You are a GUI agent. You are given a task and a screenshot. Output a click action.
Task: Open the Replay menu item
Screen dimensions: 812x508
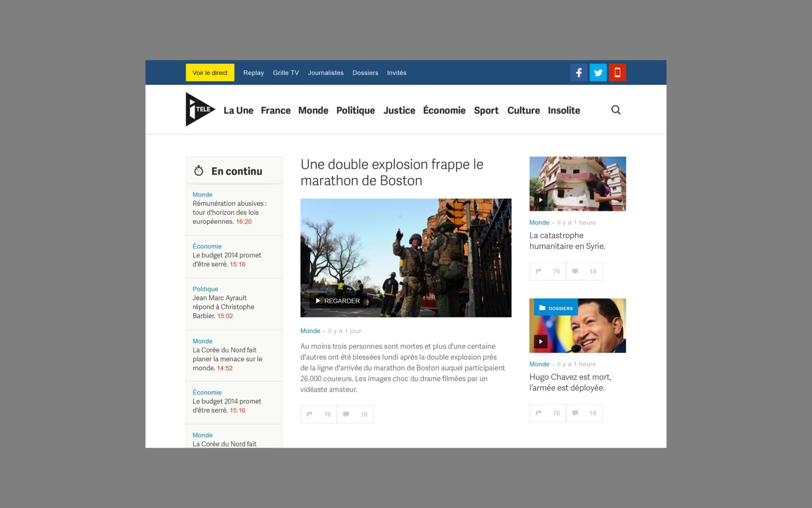253,73
